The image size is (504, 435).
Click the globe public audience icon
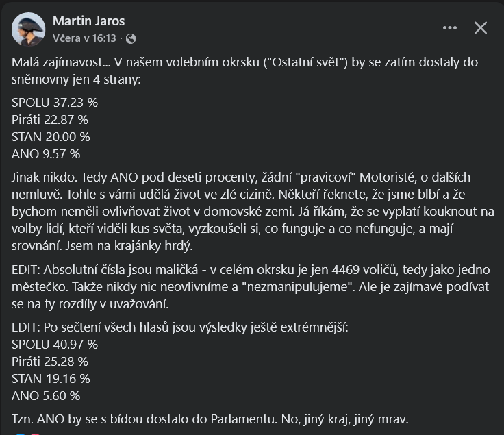click(131, 39)
